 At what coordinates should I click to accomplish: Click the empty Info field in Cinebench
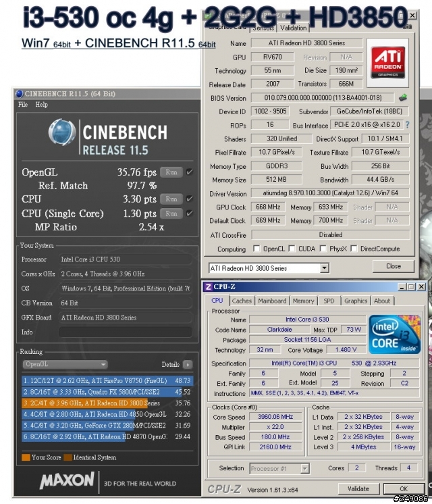coord(126,332)
